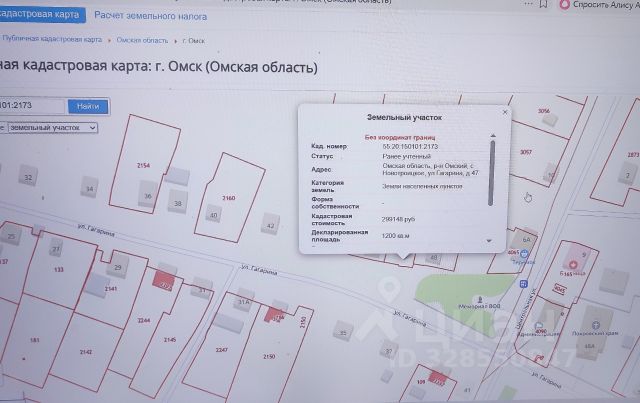Image resolution: width=640 pixels, height=403 pixels.
Task: Select parcel 2150 on the map
Action: [269, 356]
